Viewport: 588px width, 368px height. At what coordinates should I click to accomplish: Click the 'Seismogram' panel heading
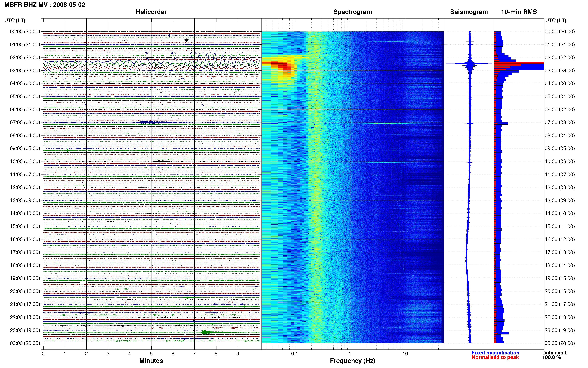(469, 12)
